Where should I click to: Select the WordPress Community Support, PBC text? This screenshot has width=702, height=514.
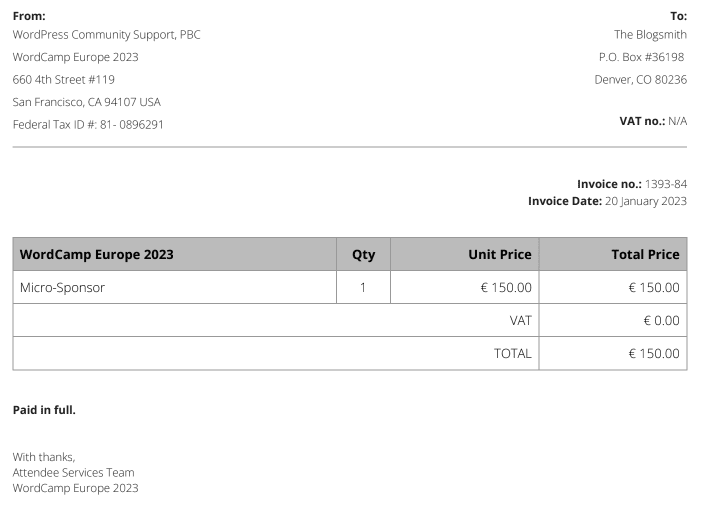tap(107, 35)
